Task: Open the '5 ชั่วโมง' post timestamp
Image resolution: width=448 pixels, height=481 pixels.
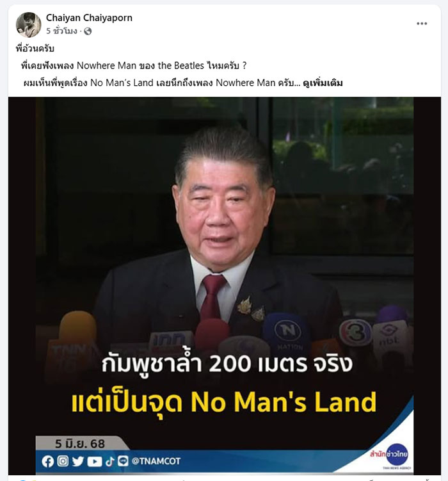Action: 61,31
